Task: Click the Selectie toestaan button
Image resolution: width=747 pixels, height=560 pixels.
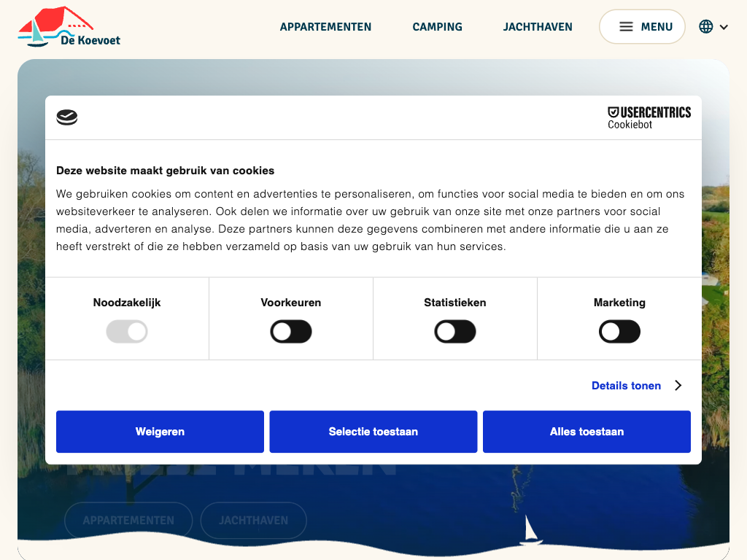Action: [373, 432]
